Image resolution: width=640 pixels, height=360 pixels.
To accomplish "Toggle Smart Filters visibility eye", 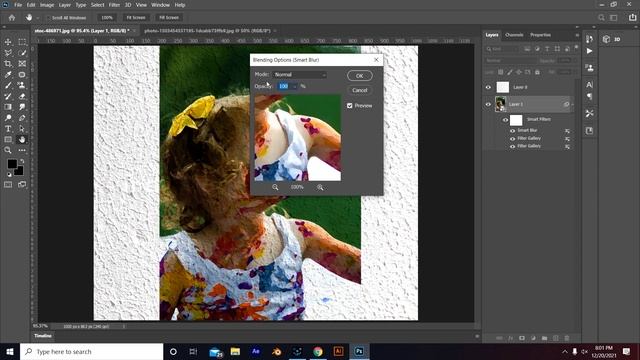I will click(x=505, y=120).
